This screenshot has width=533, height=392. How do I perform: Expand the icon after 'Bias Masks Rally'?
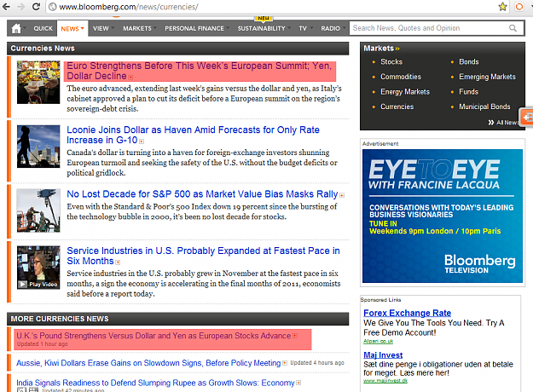click(342, 195)
